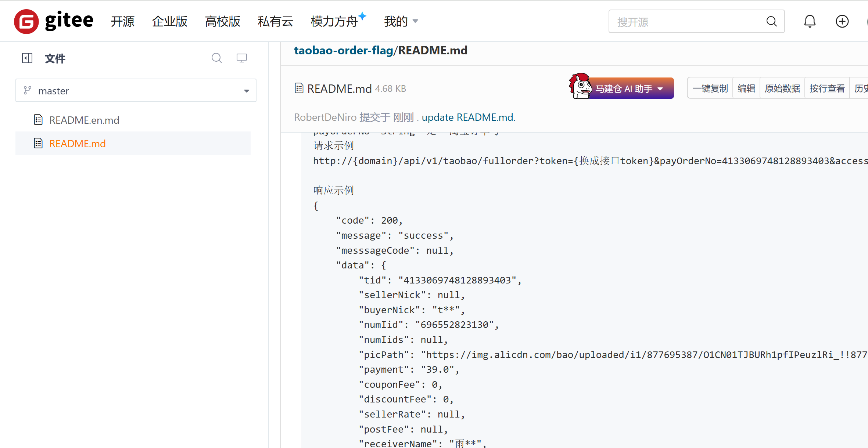
Task: Click the 马建仓 AI mascot icon
Action: point(580,87)
